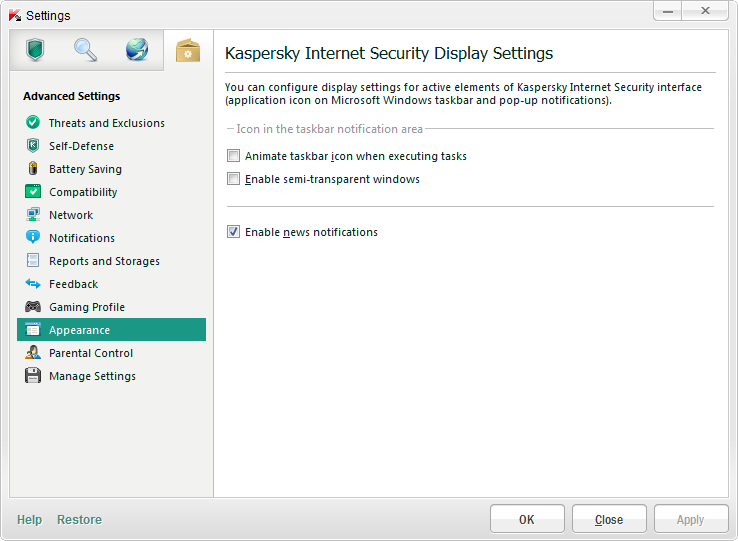Click the Gaming Profile gamepad icon
The image size is (738, 541).
[33, 307]
